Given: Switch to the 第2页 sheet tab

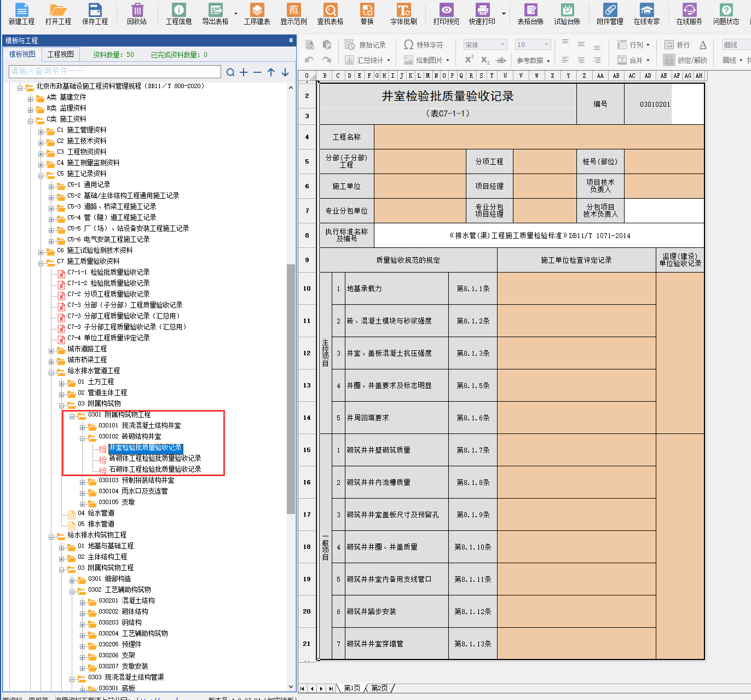Looking at the screenshot, I should 379,688.
